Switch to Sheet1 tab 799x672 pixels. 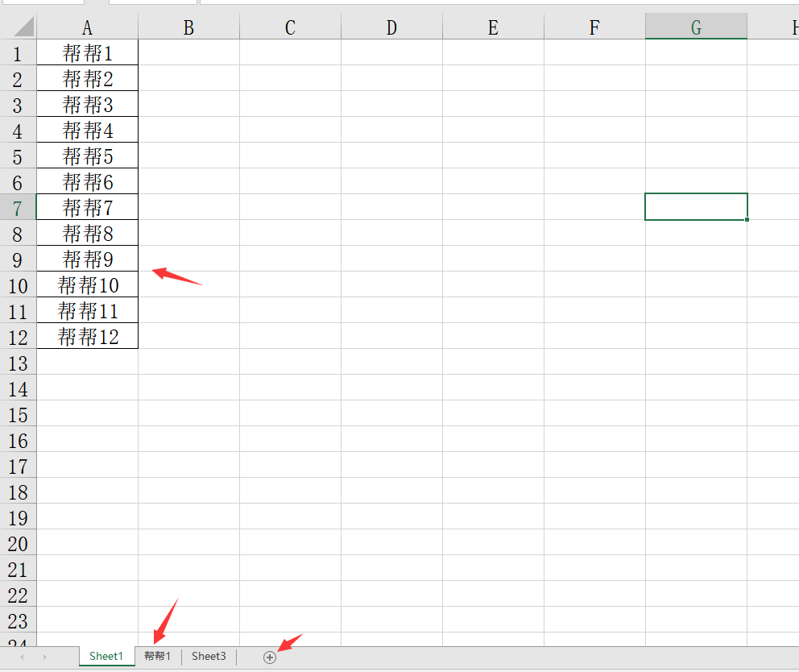tap(106, 656)
